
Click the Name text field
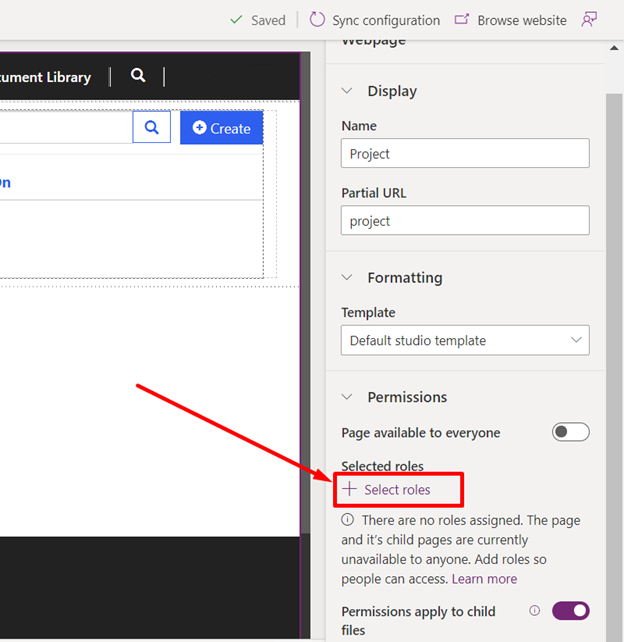pos(465,154)
